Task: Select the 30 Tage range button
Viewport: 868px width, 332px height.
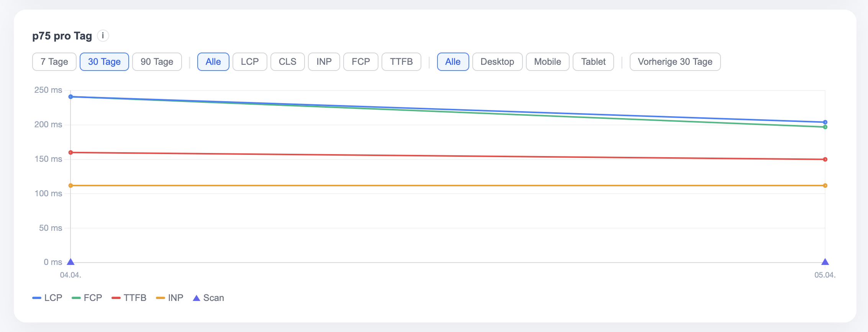Action: [x=104, y=62]
